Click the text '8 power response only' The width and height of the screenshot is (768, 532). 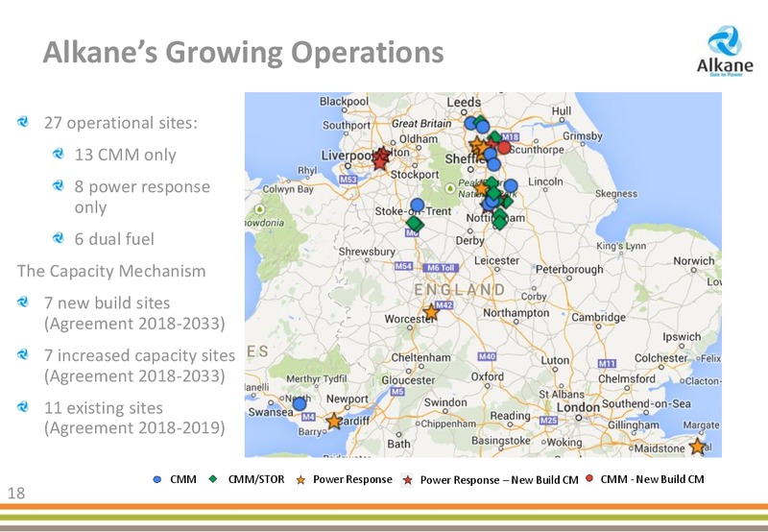(x=142, y=197)
